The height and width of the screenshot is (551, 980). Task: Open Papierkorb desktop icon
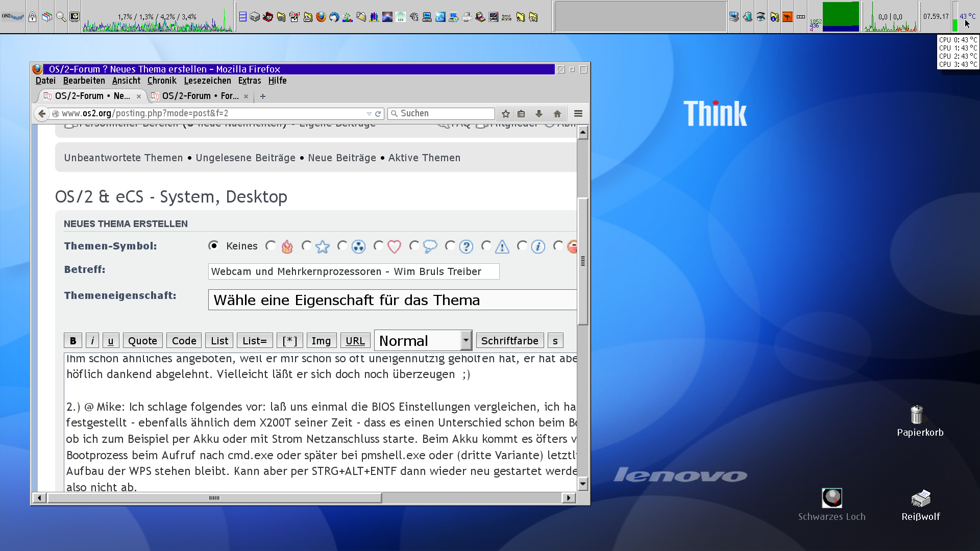(x=920, y=421)
